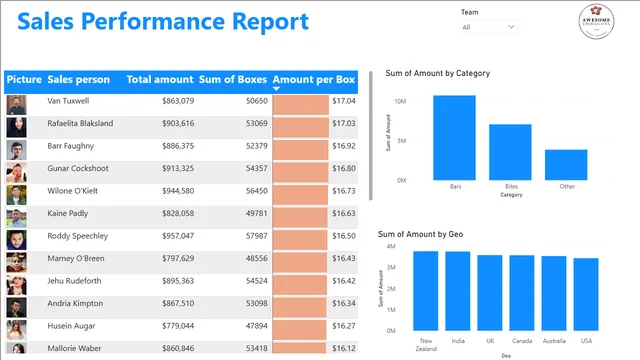Select Rafaelita Blaksland's profile picture

(16, 127)
